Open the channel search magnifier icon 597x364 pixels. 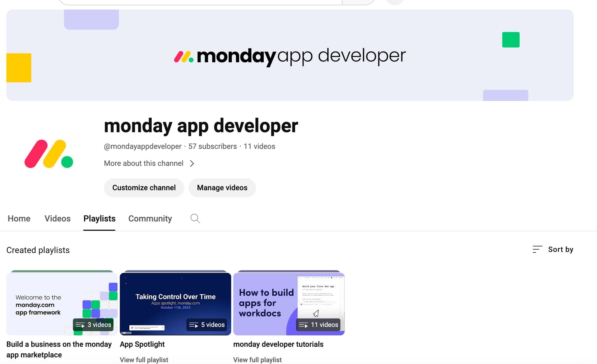[195, 219]
